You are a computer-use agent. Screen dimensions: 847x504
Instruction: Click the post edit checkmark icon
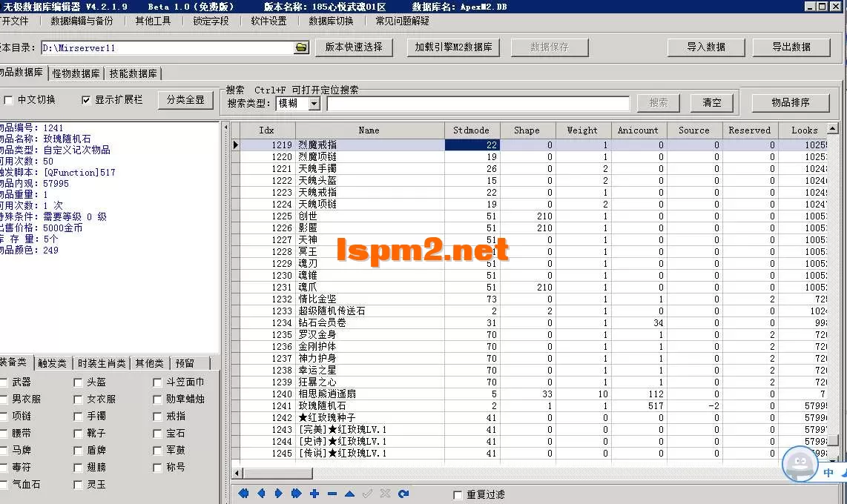pos(367,493)
